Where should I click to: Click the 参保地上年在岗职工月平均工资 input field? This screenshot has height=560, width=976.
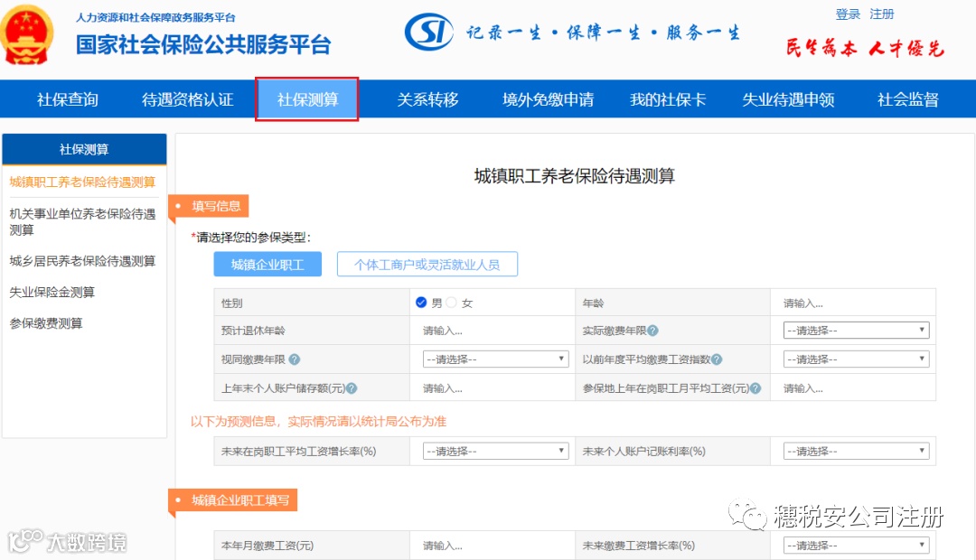(x=852, y=388)
